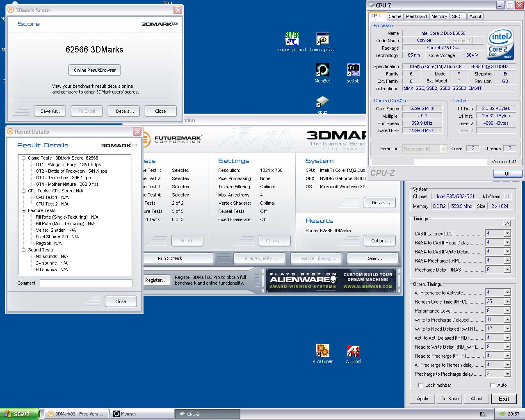Switch to the Memory tab in CPU-Z

(439, 16)
